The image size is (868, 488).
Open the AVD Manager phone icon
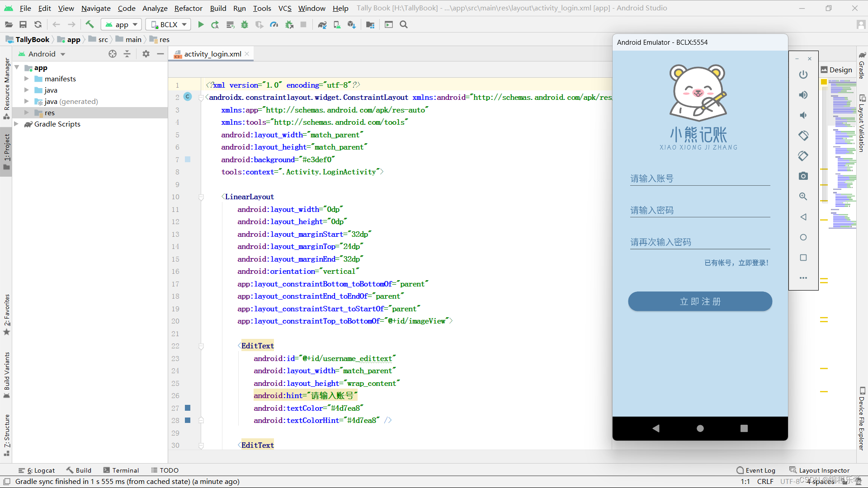click(x=337, y=24)
